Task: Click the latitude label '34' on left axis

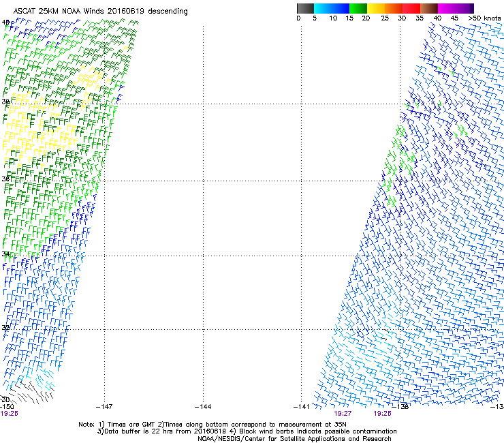Action: pyautogui.click(x=5, y=254)
